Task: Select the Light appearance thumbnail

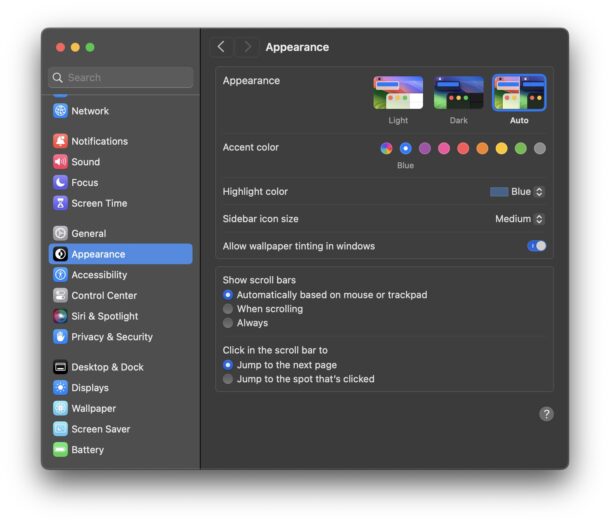Action: pyautogui.click(x=398, y=93)
